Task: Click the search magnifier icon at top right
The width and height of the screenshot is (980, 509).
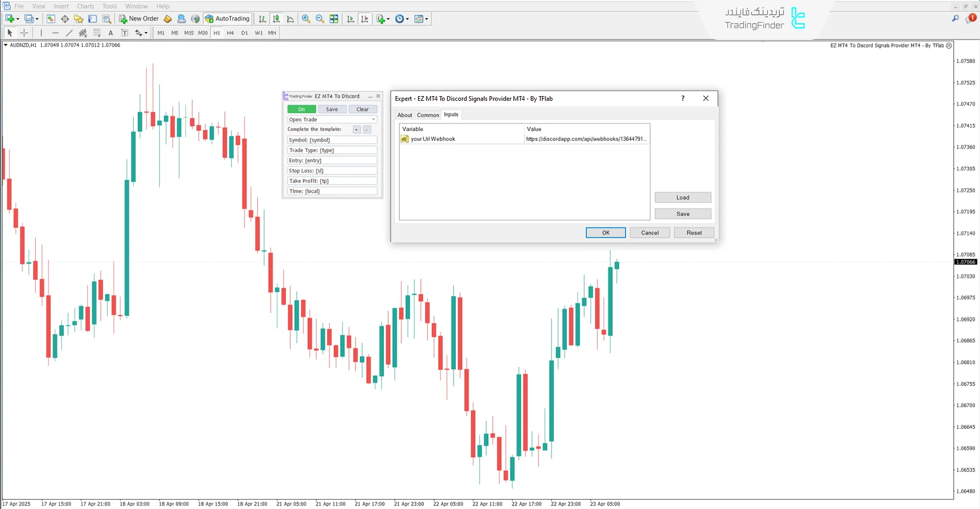Action: coord(955,19)
